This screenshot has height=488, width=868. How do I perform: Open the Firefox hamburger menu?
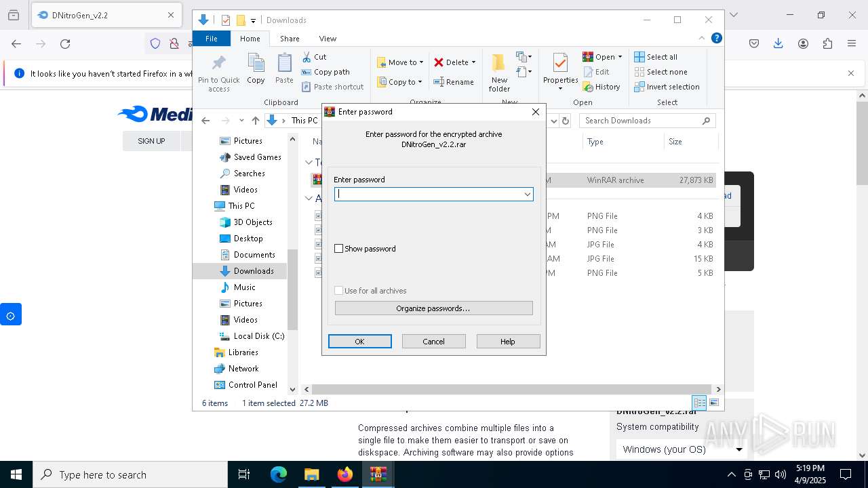(x=852, y=43)
